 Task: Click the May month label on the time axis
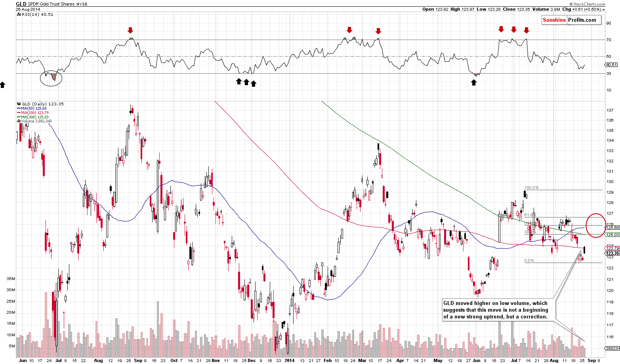(438, 360)
